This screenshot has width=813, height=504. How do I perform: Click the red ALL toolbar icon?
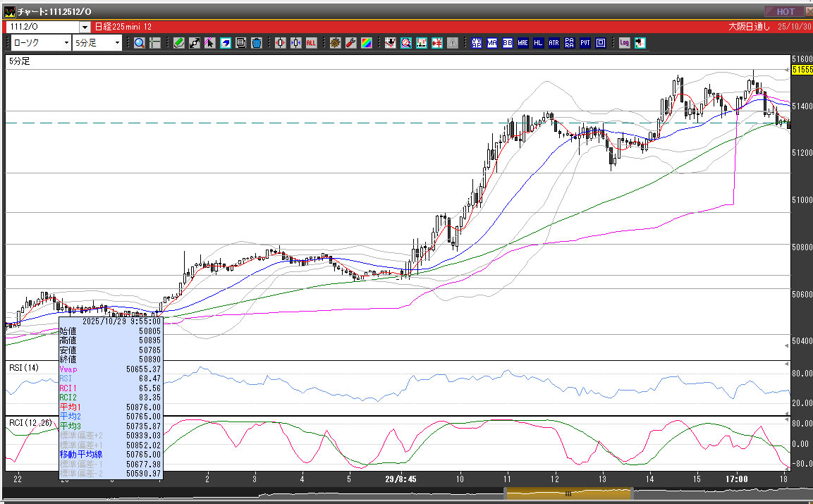click(311, 43)
